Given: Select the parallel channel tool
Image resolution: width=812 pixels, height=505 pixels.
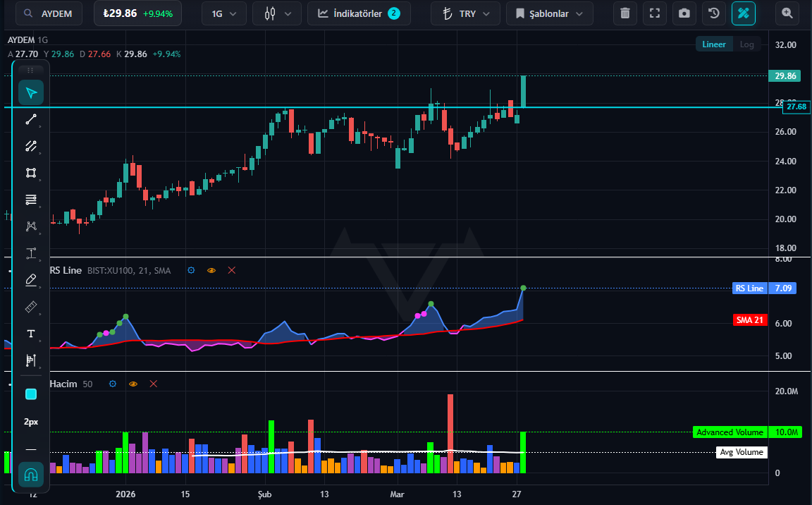Looking at the screenshot, I should tap(31, 147).
